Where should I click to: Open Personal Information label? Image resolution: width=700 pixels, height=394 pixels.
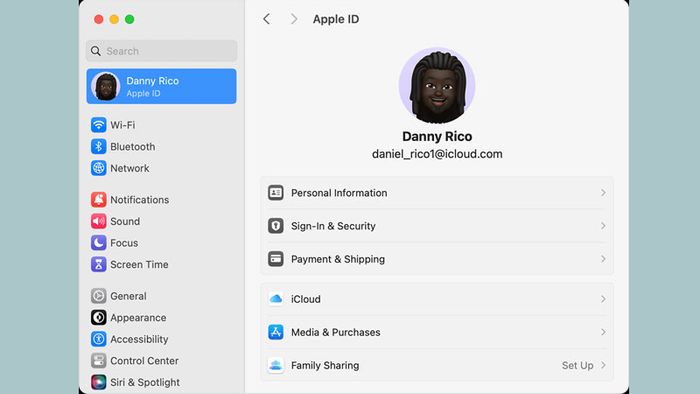tap(339, 193)
